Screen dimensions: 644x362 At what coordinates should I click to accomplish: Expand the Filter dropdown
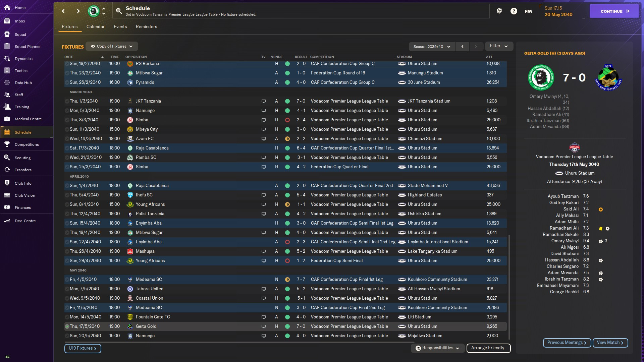coord(499,46)
